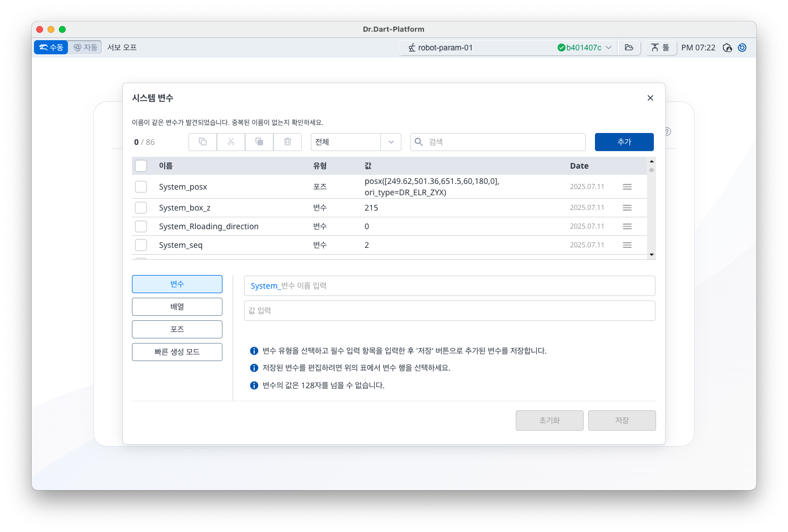788x532 pixels.
Task: Click the blue 추가 button
Action: 624,142
